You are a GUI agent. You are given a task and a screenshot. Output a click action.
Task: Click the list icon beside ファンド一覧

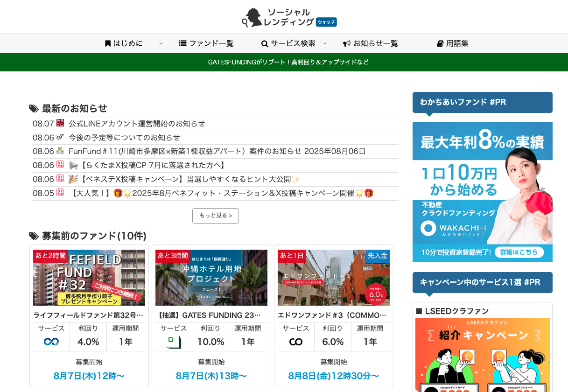pyautogui.click(x=182, y=43)
